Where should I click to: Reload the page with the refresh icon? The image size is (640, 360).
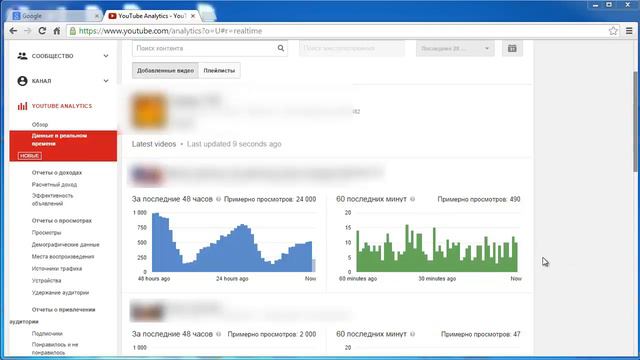click(x=42, y=31)
